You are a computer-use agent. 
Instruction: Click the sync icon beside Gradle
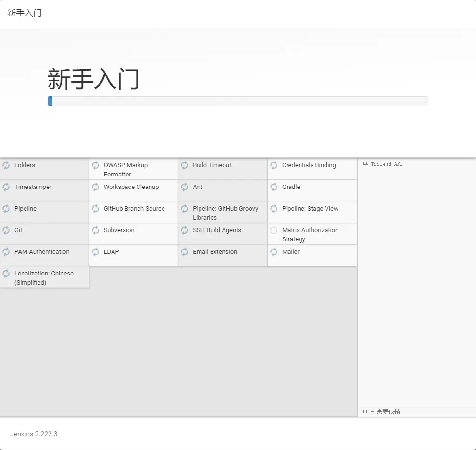(274, 187)
